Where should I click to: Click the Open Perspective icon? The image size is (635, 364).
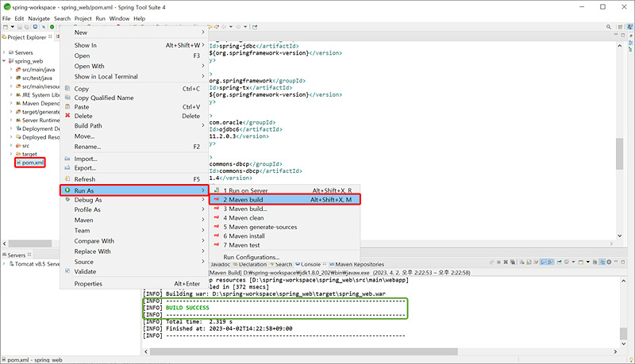(x=620, y=27)
